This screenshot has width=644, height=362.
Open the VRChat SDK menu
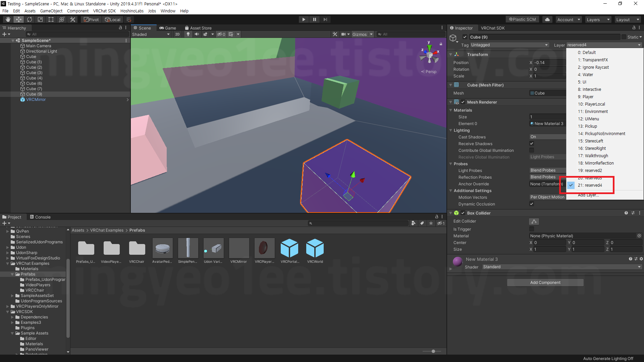pyautogui.click(x=104, y=11)
